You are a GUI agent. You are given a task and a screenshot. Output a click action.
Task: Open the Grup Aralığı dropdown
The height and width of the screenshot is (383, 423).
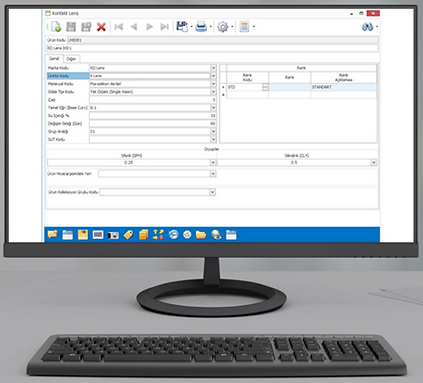(x=213, y=132)
